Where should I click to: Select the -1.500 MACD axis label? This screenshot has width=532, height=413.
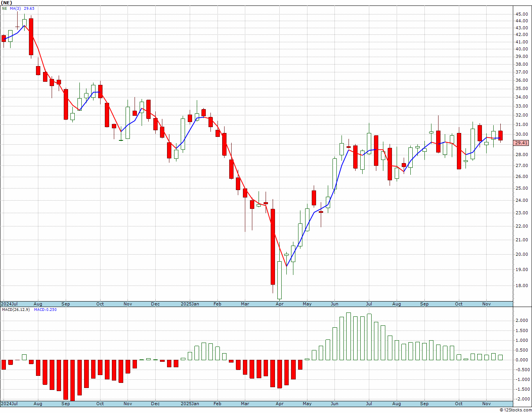(522, 389)
